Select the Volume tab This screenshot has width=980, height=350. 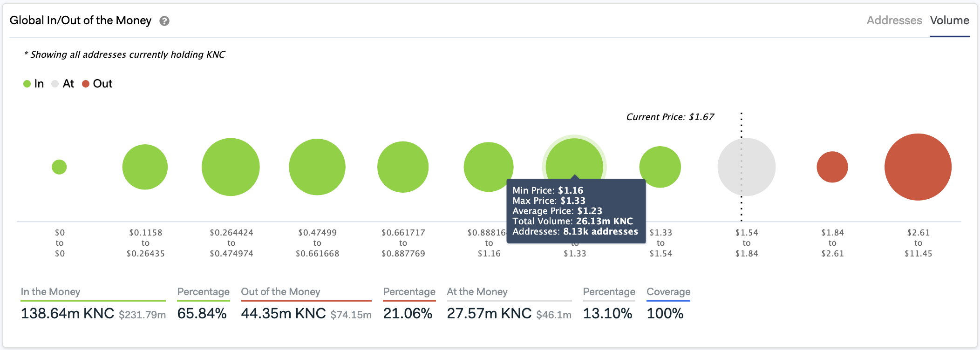[x=950, y=20]
